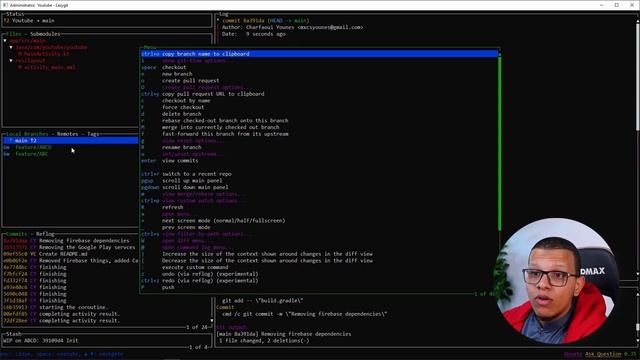Switch to the Tags tab
The height and width of the screenshot is (360, 640).
[x=93, y=134]
